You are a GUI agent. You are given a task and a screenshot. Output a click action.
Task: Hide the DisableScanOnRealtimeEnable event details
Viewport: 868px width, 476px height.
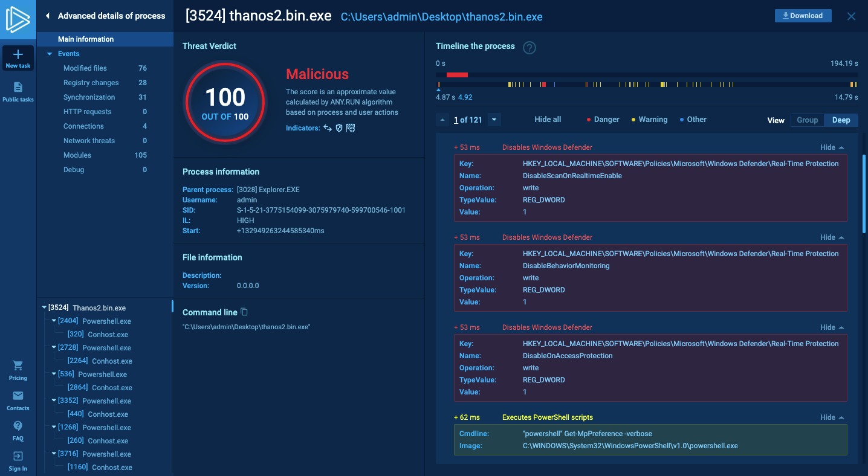click(x=832, y=147)
